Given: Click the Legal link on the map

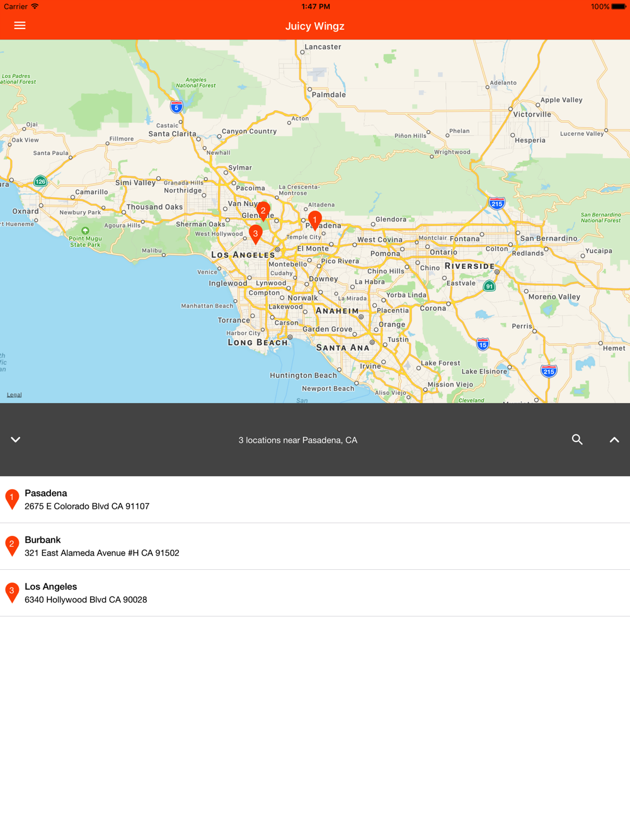Looking at the screenshot, I should tap(14, 395).
